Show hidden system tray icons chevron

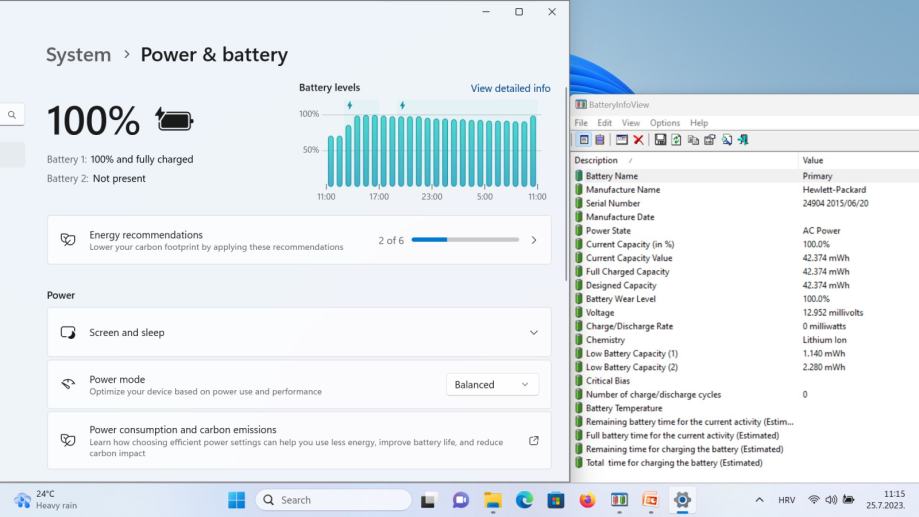(x=759, y=500)
